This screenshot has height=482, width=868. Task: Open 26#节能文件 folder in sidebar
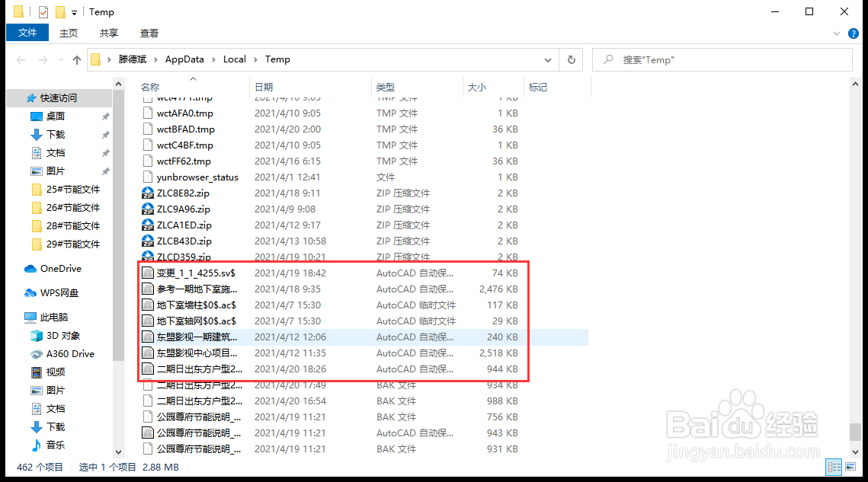tap(73, 208)
